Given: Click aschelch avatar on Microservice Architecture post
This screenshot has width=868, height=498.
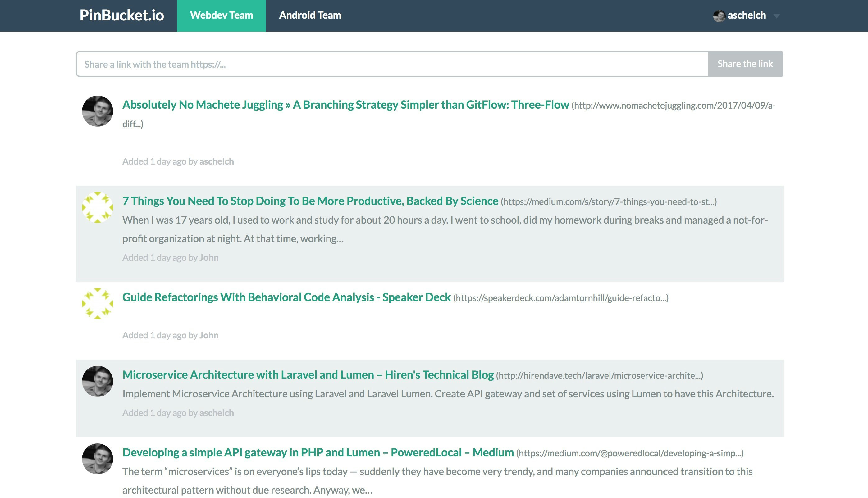Looking at the screenshot, I should [98, 381].
